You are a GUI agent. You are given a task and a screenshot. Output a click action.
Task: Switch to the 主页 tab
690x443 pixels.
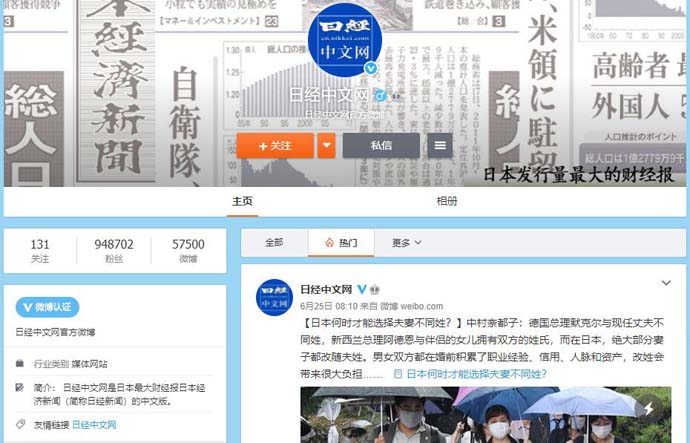(242, 201)
